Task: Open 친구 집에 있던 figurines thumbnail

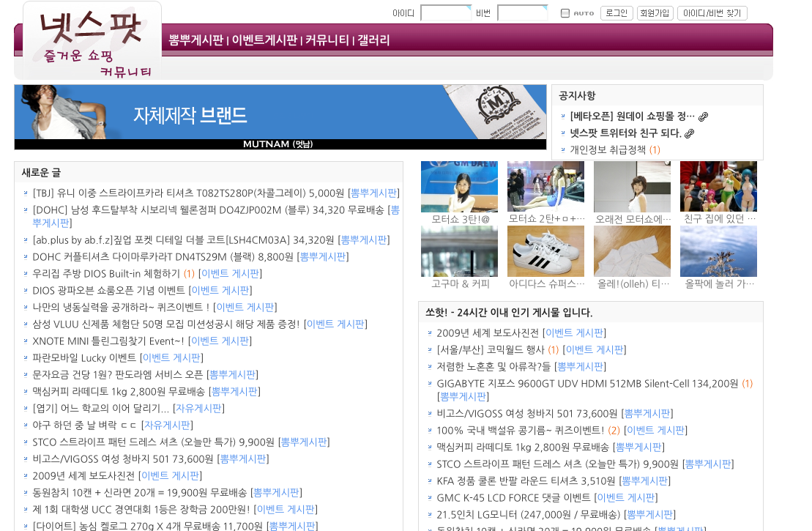Action: click(x=718, y=187)
